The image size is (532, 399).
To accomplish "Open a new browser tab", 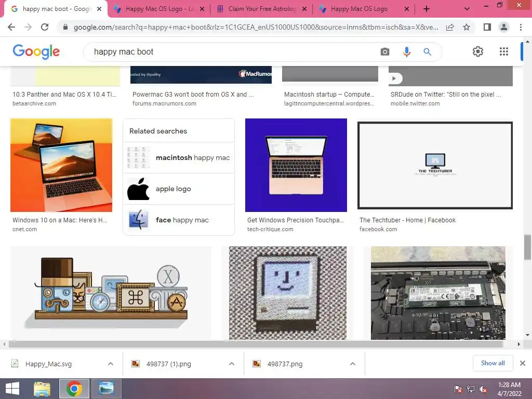I will tap(427, 9).
